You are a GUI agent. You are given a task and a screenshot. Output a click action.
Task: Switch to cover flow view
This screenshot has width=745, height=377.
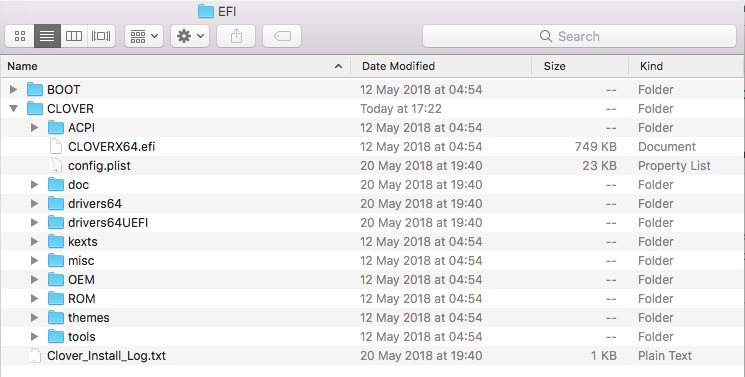click(101, 36)
